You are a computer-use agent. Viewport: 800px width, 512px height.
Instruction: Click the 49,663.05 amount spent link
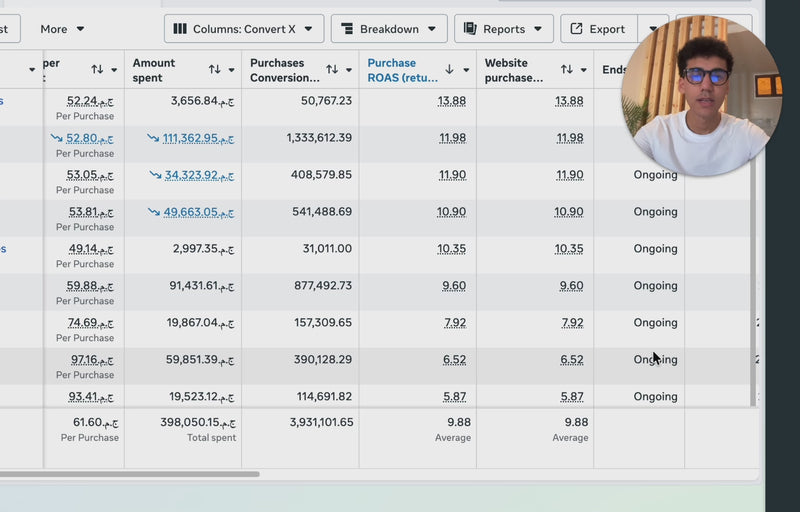point(199,212)
